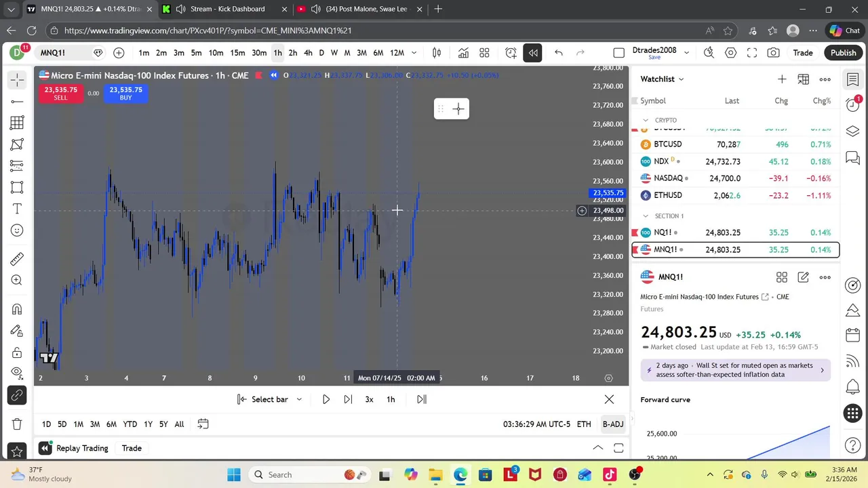Undo the last chart action

click(558, 53)
